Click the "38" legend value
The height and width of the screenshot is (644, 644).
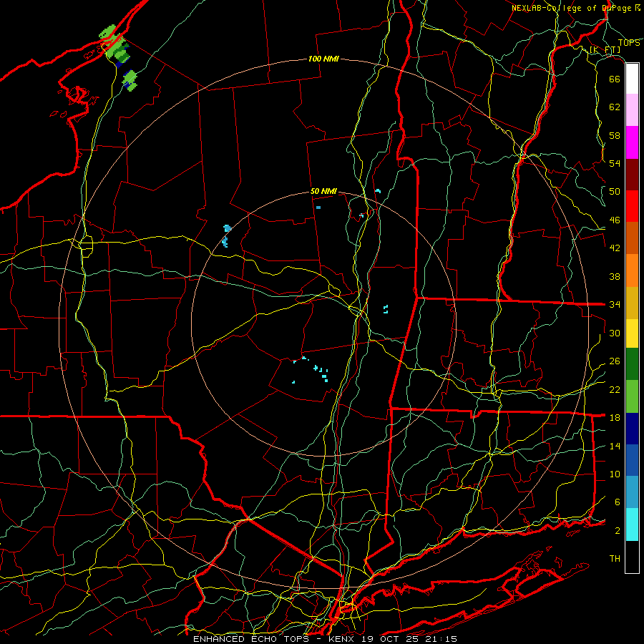[615, 276]
